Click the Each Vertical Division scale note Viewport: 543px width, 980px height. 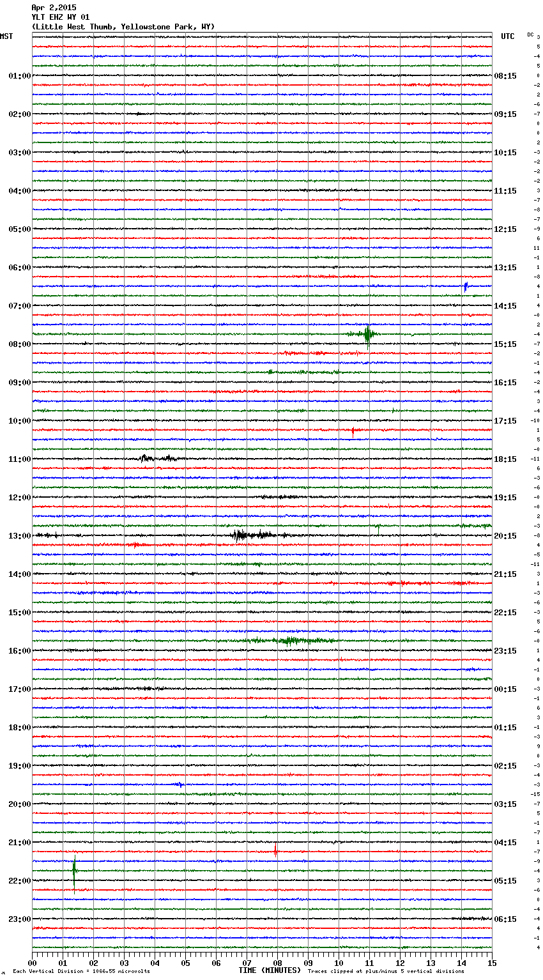click(81, 972)
